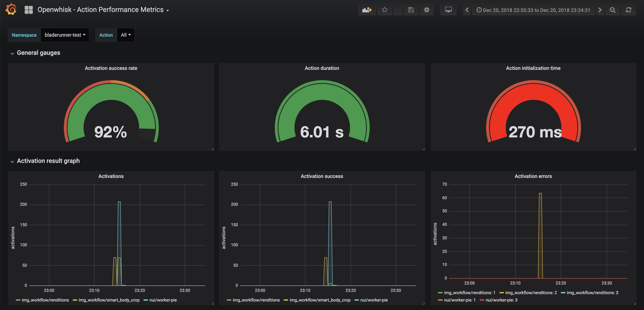The image size is (644, 310).
Task: Click the dashboards grid icon
Action: (29, 10)
